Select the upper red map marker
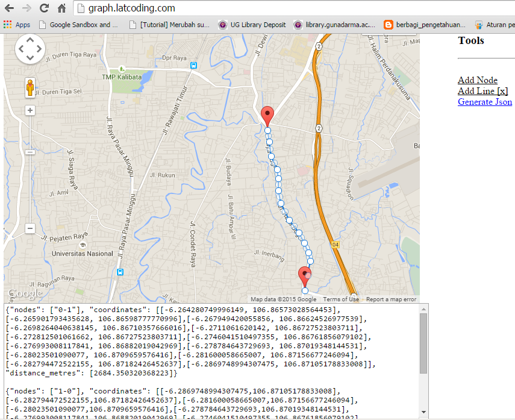The image size is (515, 420). tap(267, 116)
